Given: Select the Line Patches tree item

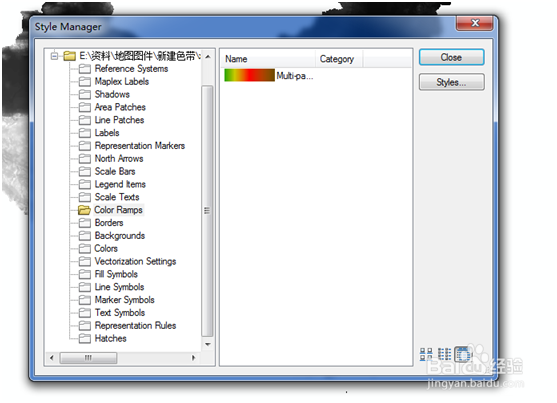Looking at the screenshot, I should tap(119, 120).
